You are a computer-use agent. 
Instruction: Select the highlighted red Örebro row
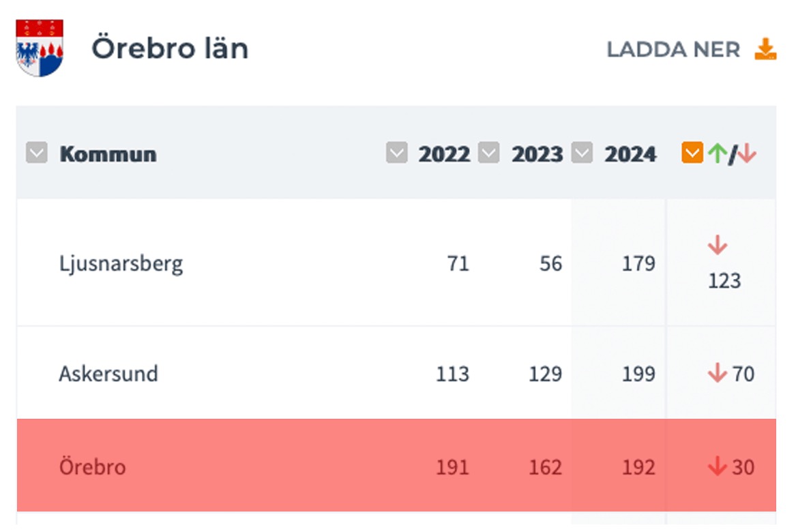(92, 467)
